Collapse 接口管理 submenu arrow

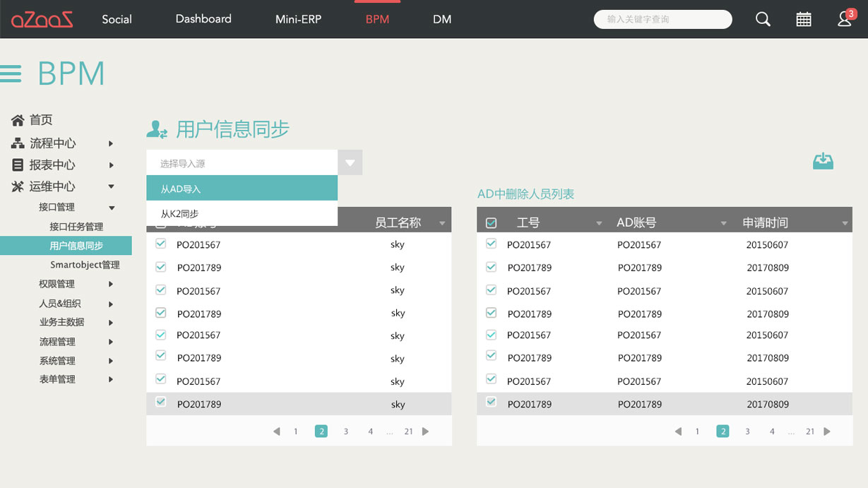pyautogui.click(x=112, y=208)
